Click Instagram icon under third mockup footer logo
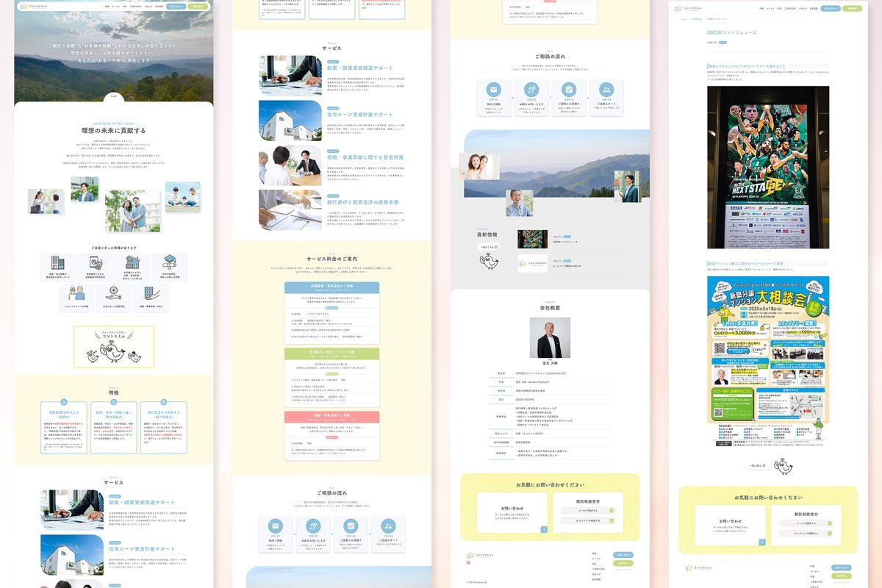 pyautogui.click(x=468, y=563)
